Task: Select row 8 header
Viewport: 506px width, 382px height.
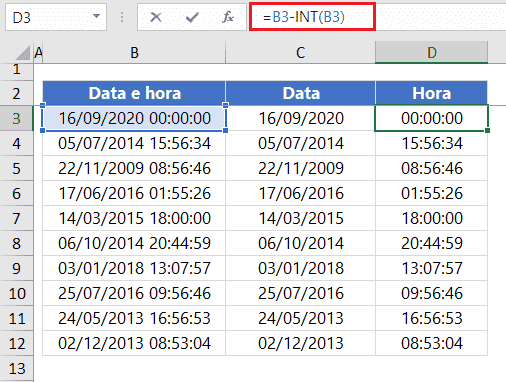Action: 17,243
